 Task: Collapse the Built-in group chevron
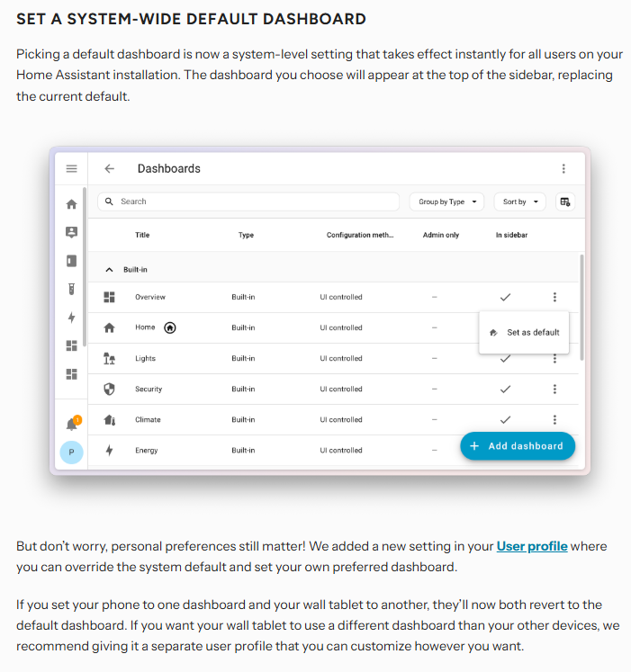pyautogui.click(x=110, y=270)
